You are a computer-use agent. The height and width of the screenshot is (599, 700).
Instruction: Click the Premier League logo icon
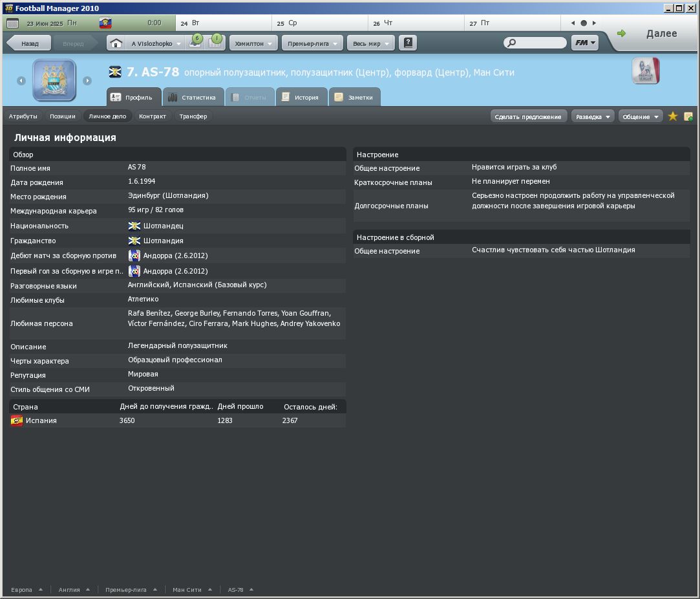645,71
